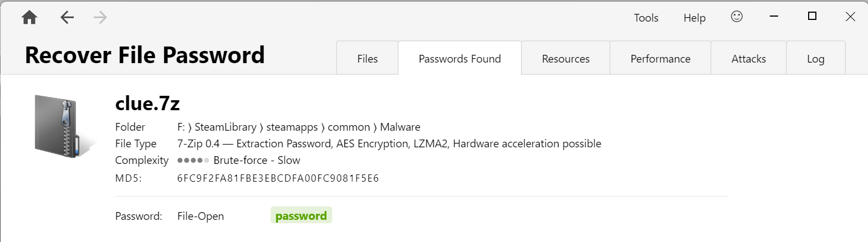Maximize the application window
The height and width of the screenshot is (242, 868).
pos(812,17)
